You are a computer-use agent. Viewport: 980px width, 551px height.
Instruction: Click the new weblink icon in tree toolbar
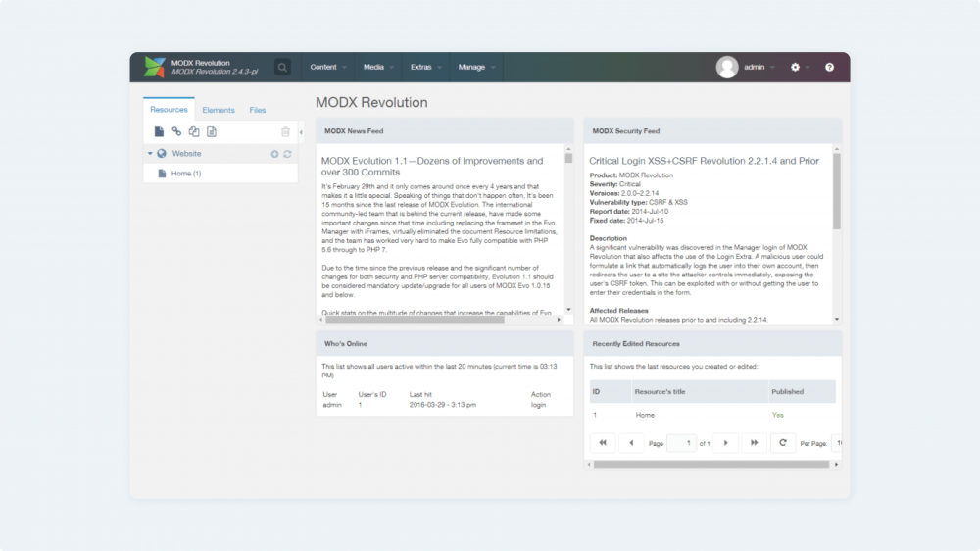pyautogui.click(x=176, y=132)
